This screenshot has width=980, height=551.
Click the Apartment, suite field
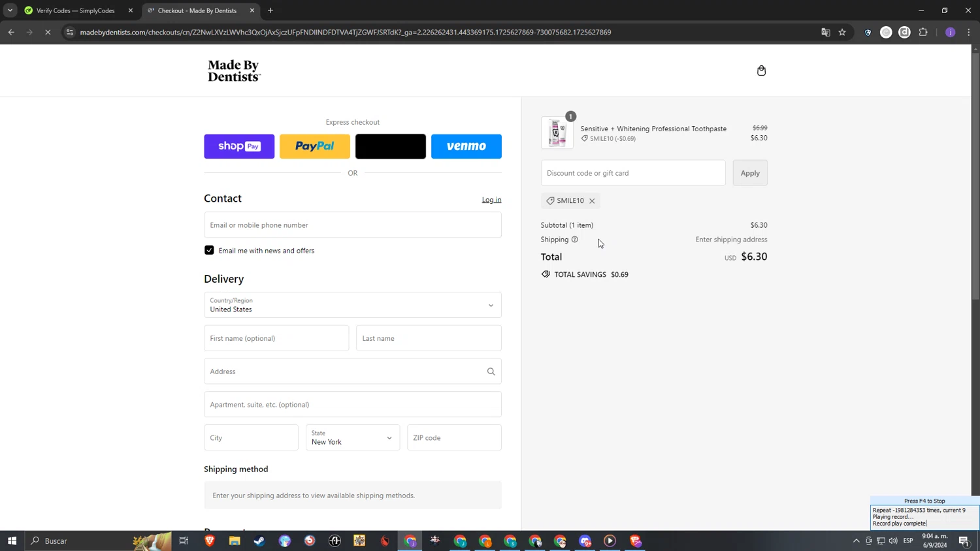point(353,405)
